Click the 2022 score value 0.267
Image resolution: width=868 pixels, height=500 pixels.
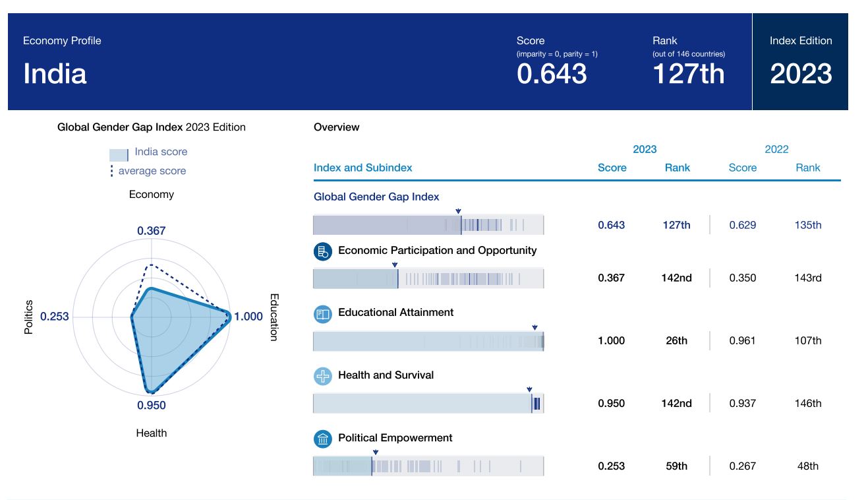(743, 466)
